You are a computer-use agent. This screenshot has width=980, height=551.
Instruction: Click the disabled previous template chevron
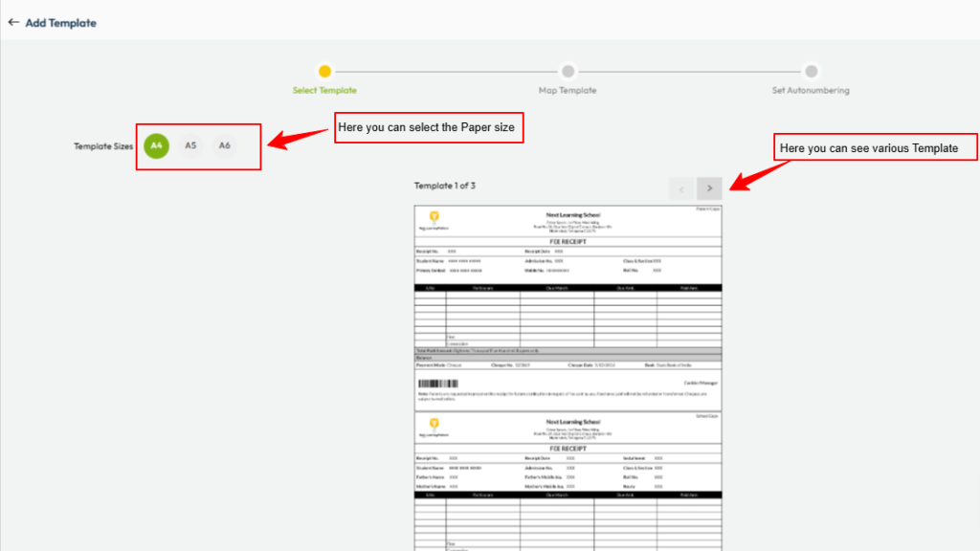680,187
